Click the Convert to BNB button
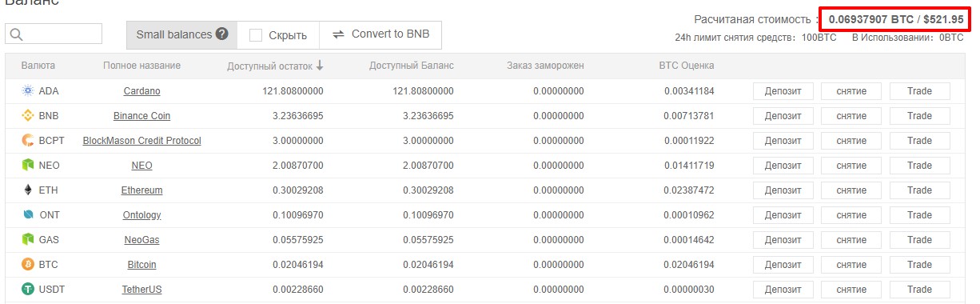This screenshot has height=304, width=980. click(380, 35)
